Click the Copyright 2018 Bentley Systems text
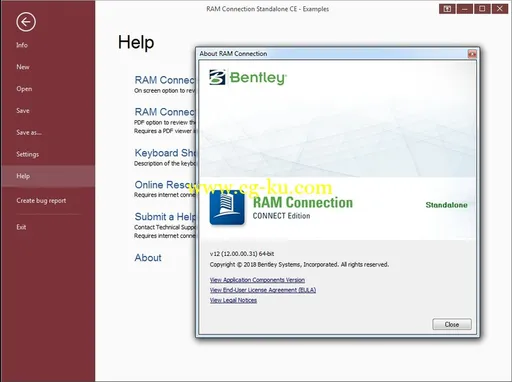 click(x=299, y=265)
